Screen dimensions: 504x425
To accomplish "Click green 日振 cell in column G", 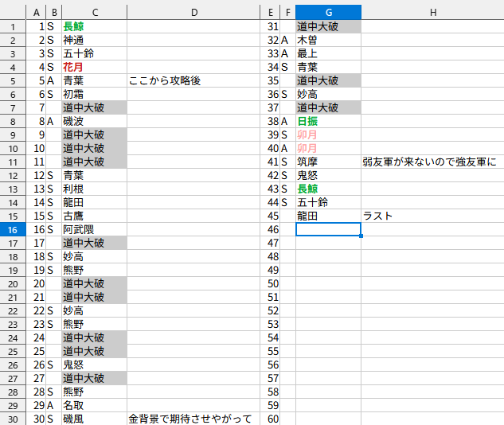I will pos(328,122).
